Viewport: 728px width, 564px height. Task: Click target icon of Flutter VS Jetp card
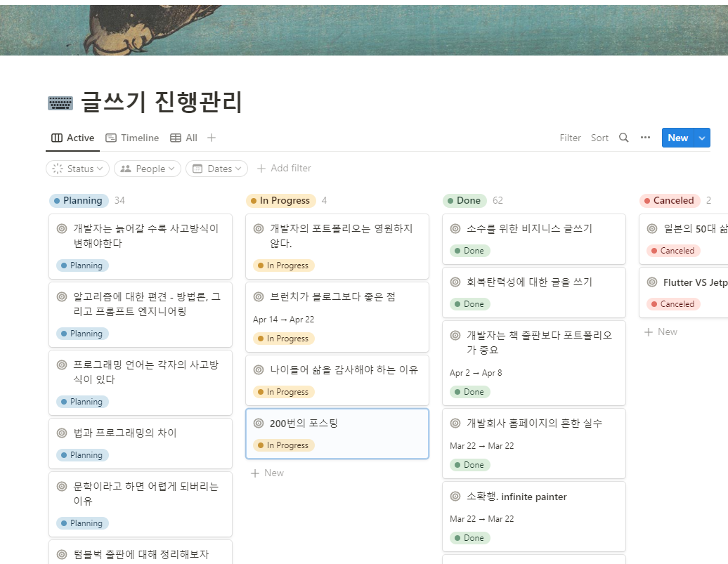pos(652,282)
